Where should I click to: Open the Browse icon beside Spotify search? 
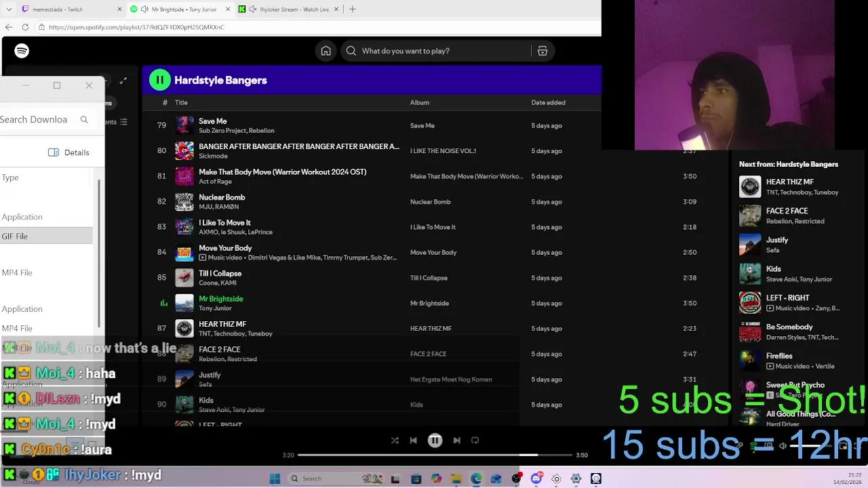542,51
